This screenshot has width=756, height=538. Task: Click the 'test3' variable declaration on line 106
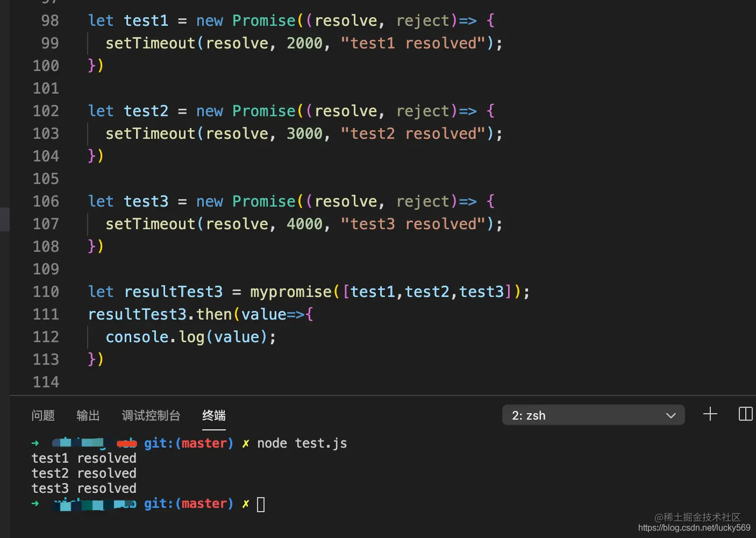146,201
